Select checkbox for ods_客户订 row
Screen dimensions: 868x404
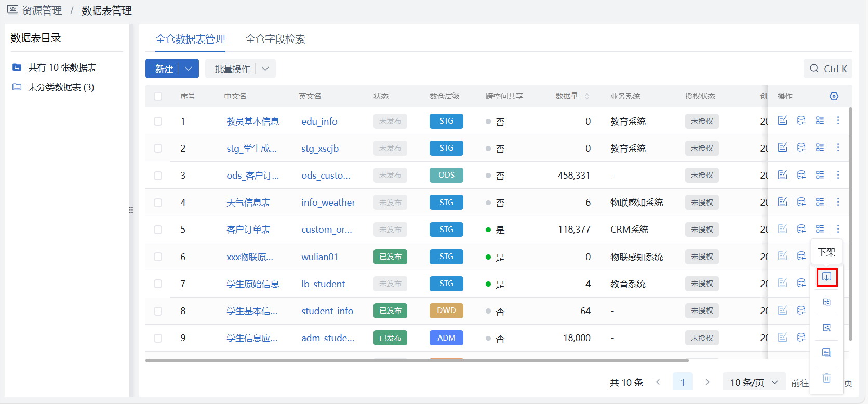[x=158, y=176]
